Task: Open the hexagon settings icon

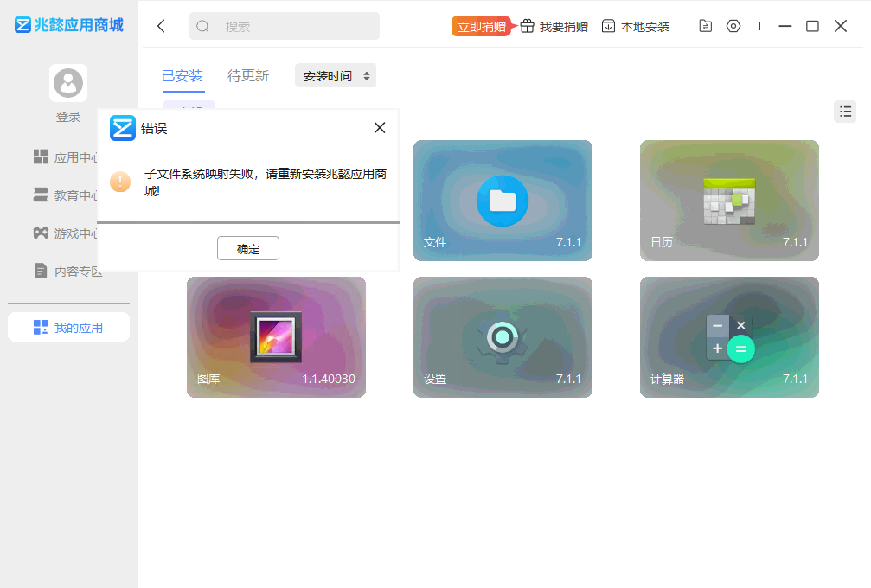Action: [733, 26]
